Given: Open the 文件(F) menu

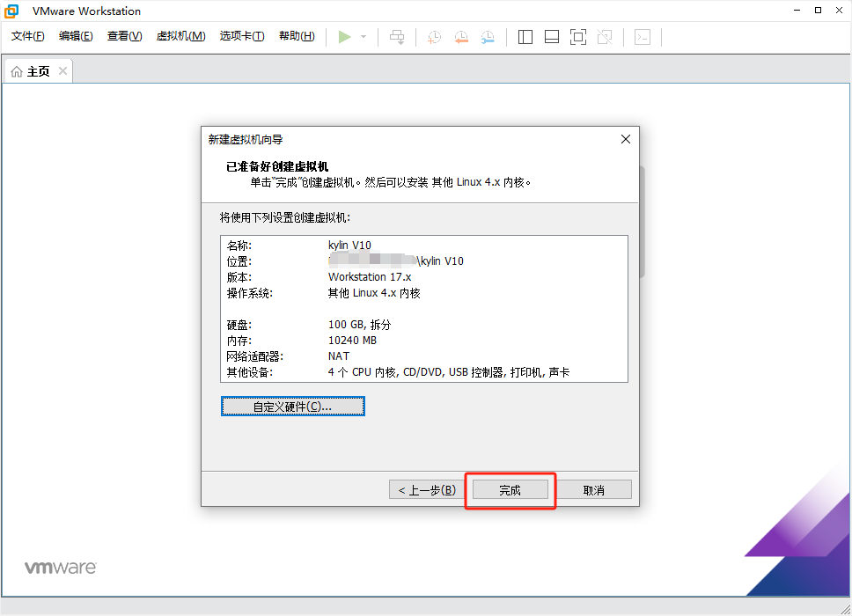Looking at the screenshot, I should (27, 36).
